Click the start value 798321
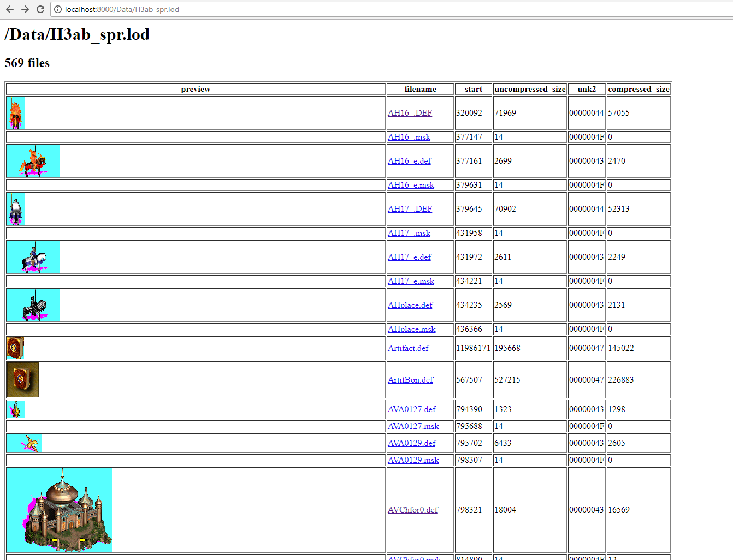 click(469, 510)
